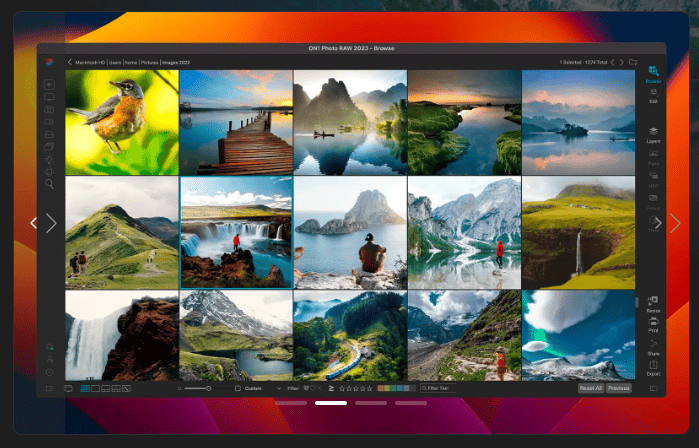Image resolution: width=699 pixels, height=448 pixels.
Task: Select the first carousel slide indicator
Action: click(x=291, y=403)
